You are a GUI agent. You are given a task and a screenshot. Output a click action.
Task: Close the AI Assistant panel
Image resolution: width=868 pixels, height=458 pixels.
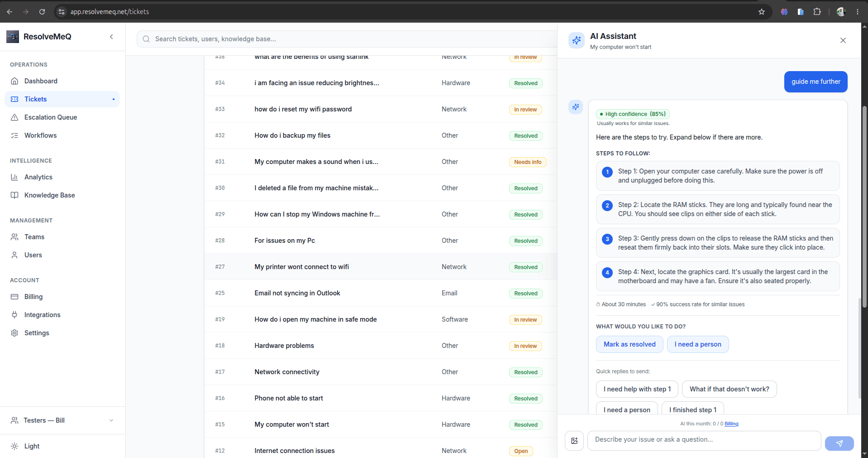point(843,40)
